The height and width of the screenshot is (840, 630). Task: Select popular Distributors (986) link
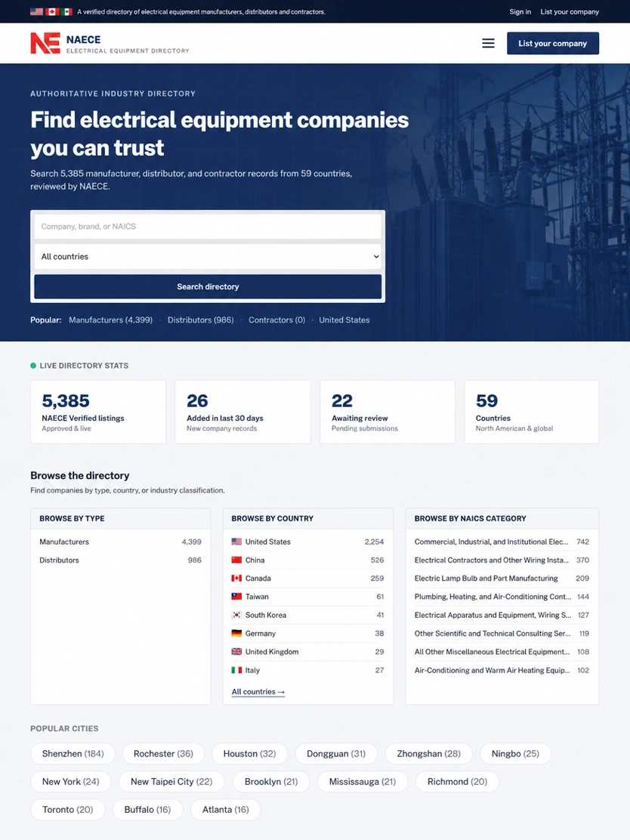pos(201,320)
